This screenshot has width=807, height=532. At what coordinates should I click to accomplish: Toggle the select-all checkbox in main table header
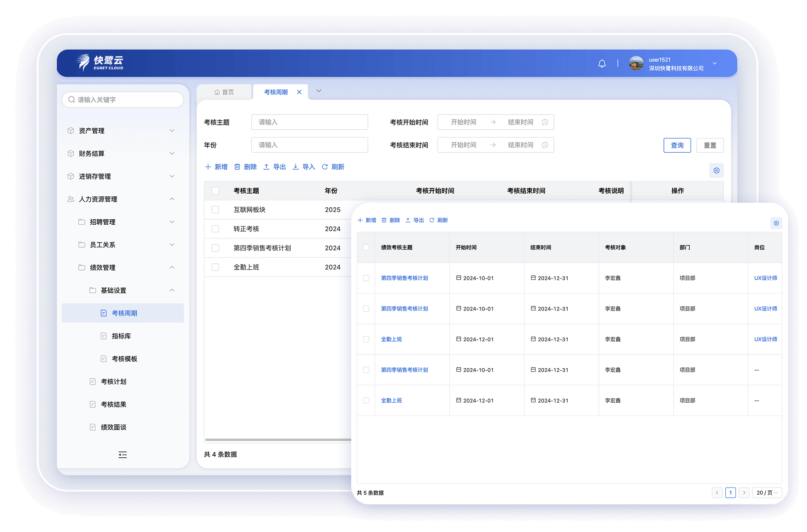click(215, 191)
